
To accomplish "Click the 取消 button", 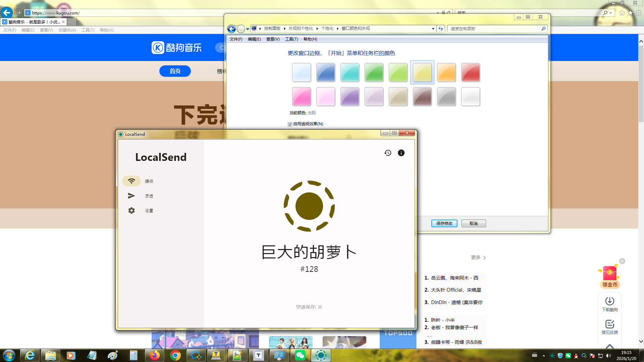I will [473, 224].
